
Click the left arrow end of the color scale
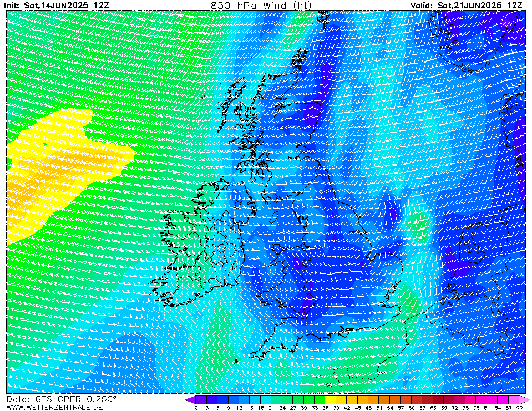[x=190, y=400]
